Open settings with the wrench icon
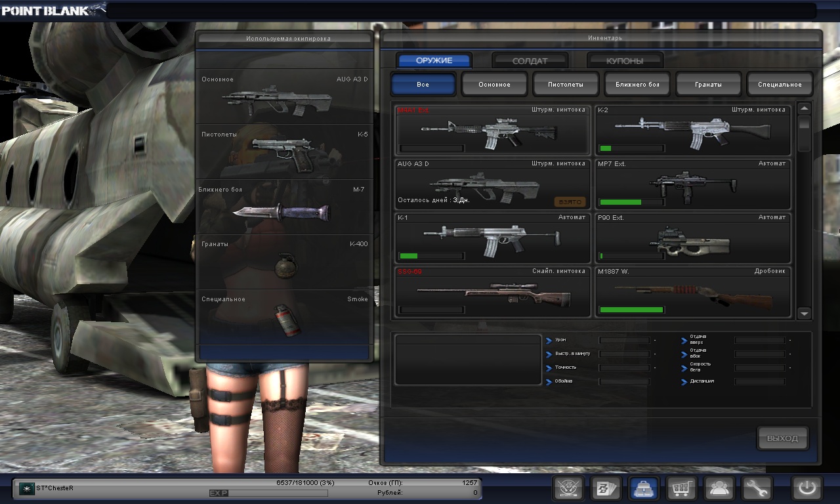 757,489
